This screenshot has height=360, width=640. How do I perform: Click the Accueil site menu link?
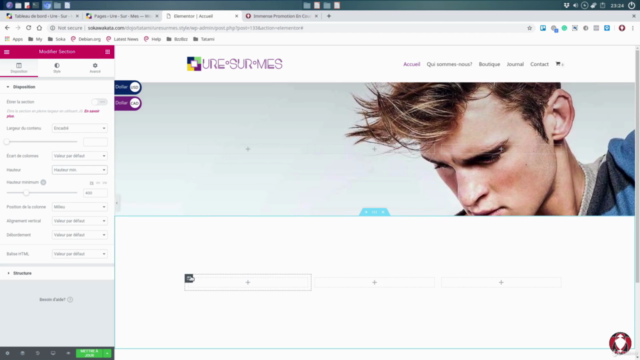(411, 64)
